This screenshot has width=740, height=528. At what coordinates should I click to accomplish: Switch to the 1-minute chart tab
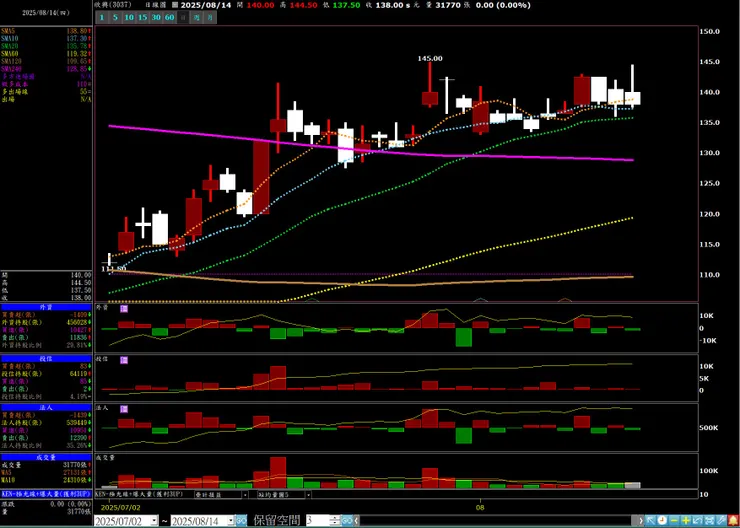pos(101,18)
